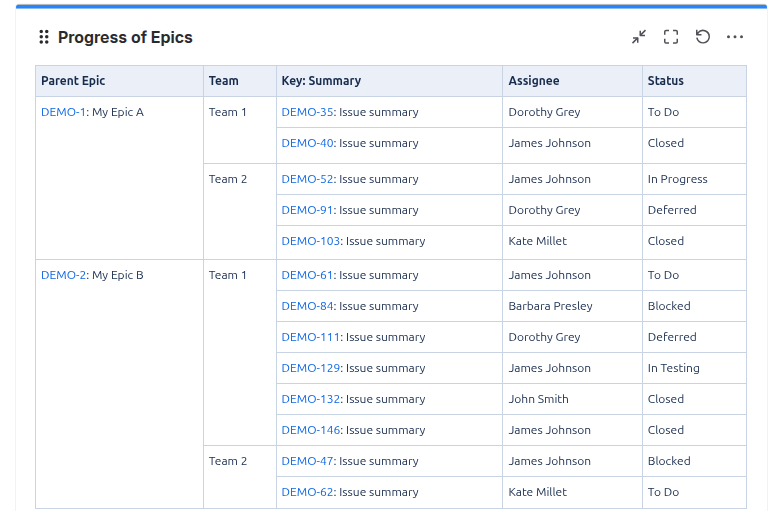Click the Status column header
Image resolution: width=773 pixels, height=511 pixels.
666,81
